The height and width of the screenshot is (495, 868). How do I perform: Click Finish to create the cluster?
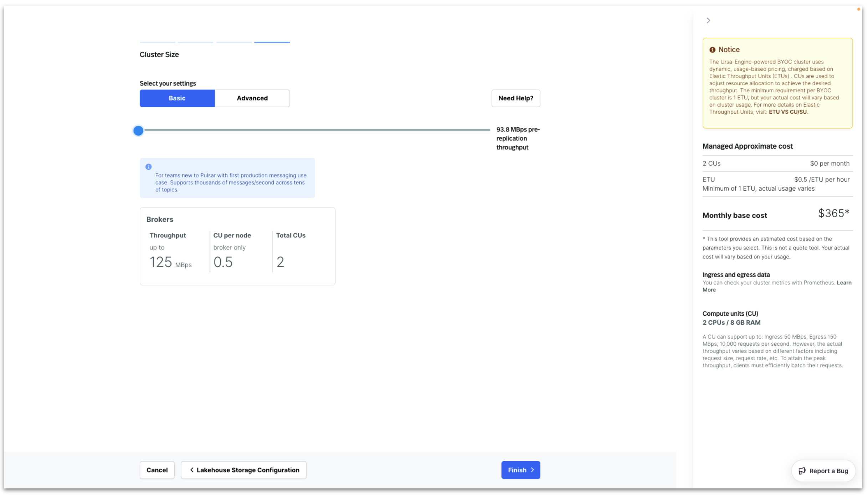click(x=520, y=470)
